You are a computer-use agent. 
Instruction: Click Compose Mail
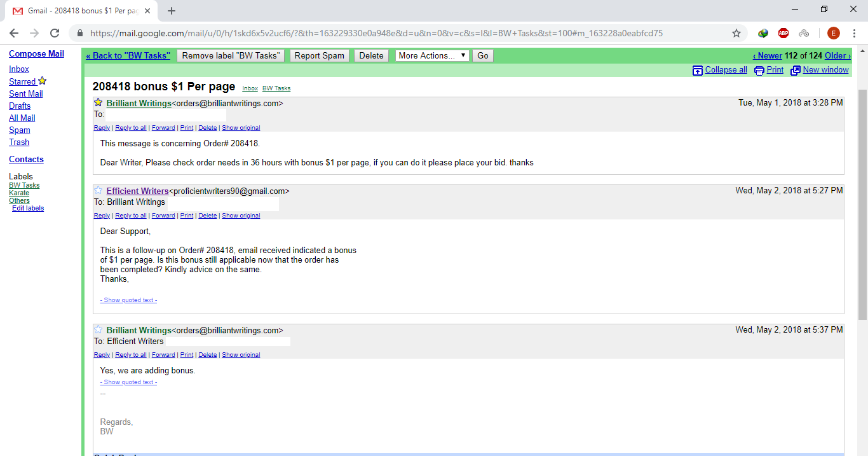pos(36,54)
